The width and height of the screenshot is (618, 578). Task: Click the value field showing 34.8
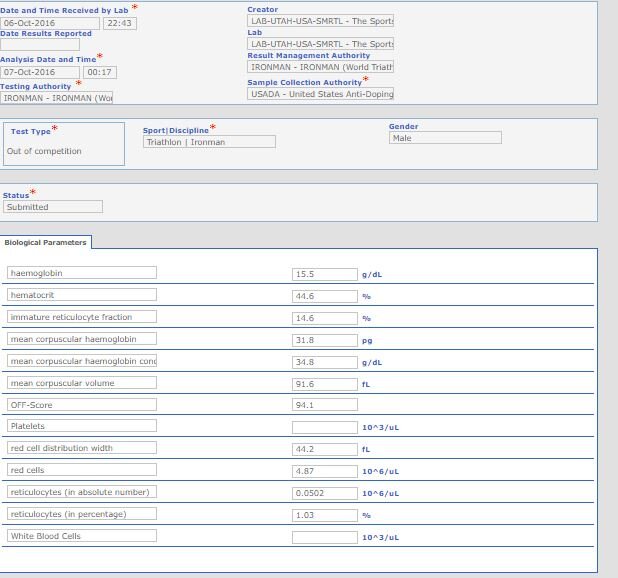(325, 362)
